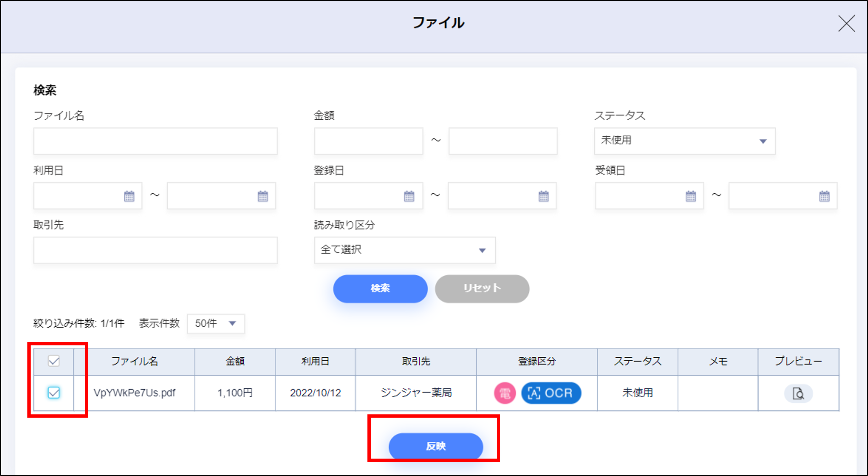Click the pink 電 registration badge
Screen dimensions: 868x476
tap(504, 393)
